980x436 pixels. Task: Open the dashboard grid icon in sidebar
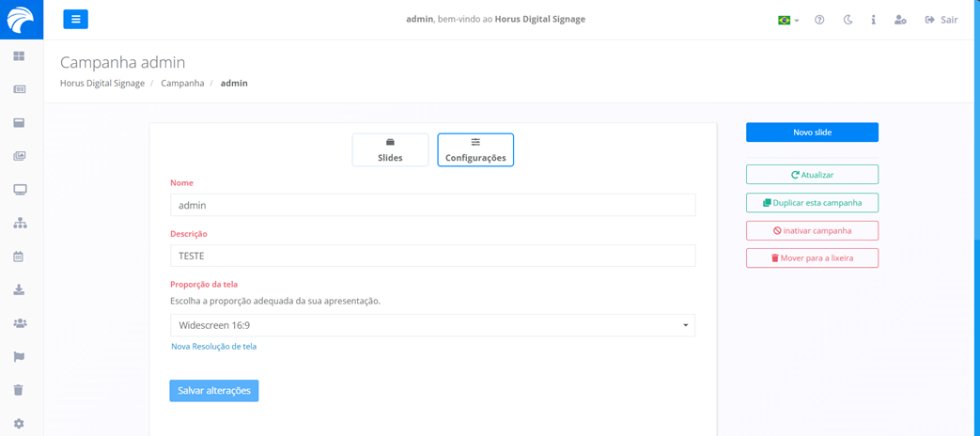pyautogui.click(x=19, y=56)
